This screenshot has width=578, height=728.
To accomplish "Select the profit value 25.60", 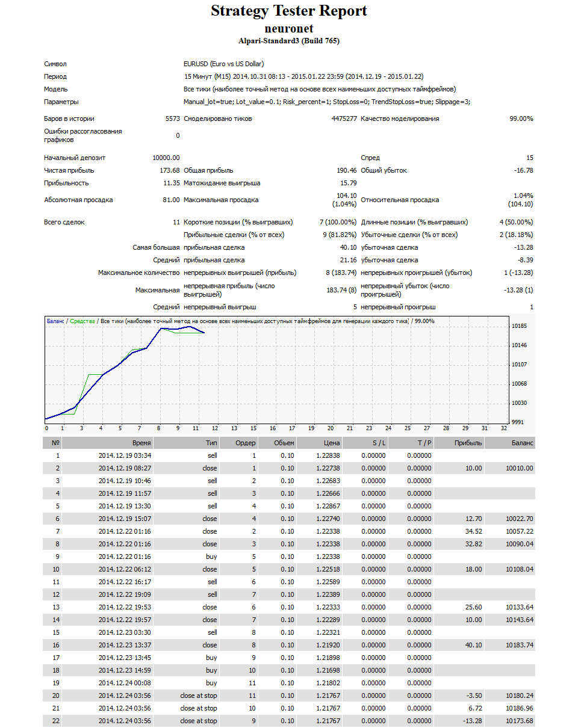I will (474, 607).
